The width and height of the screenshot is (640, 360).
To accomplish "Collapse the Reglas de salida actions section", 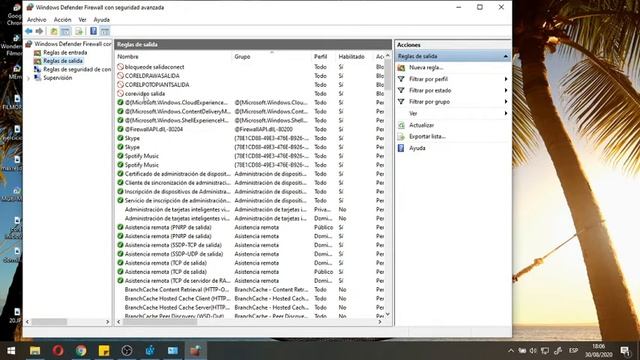I will (x=506, y=56).
